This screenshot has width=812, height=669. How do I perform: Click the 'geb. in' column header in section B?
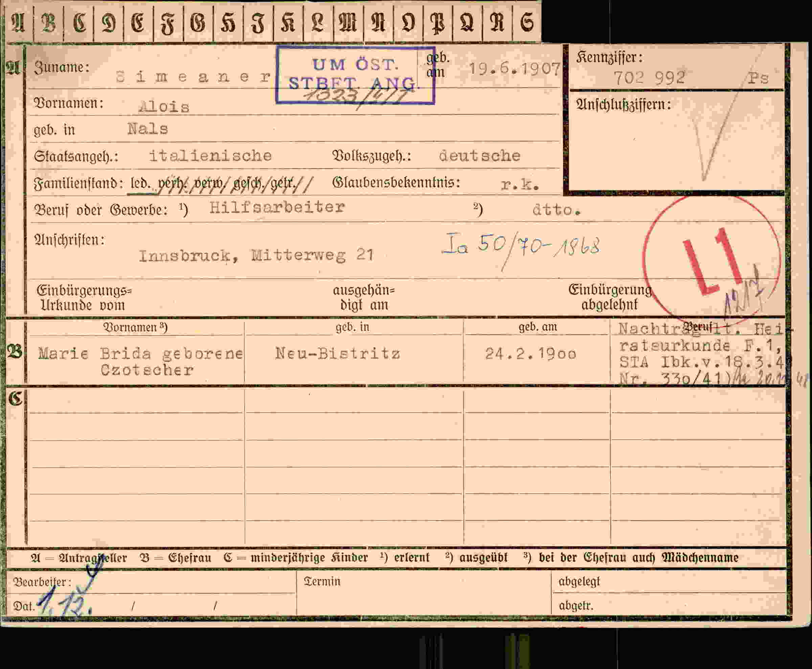coord(353,327)
